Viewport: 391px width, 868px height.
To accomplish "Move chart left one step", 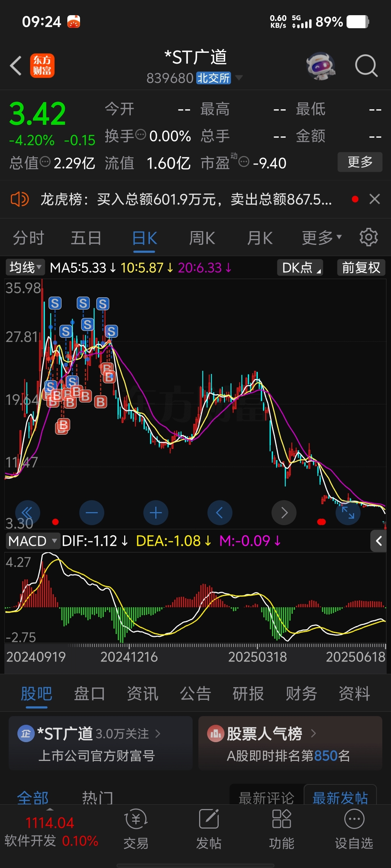I will 220,512.
